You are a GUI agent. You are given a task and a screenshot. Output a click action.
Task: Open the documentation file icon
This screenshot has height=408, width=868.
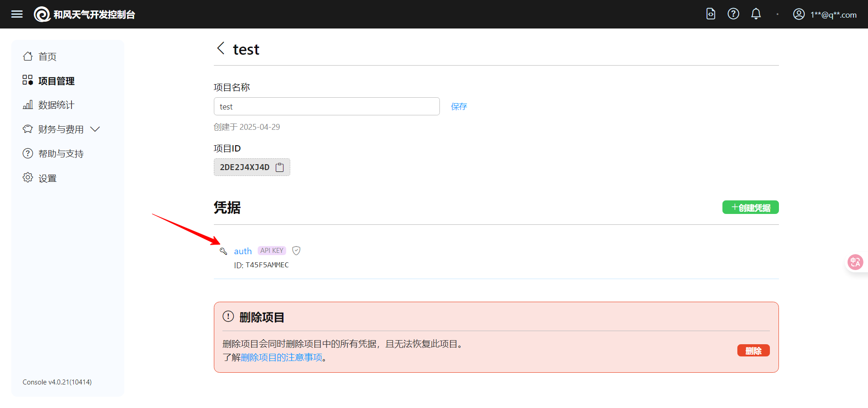point(711,14)
